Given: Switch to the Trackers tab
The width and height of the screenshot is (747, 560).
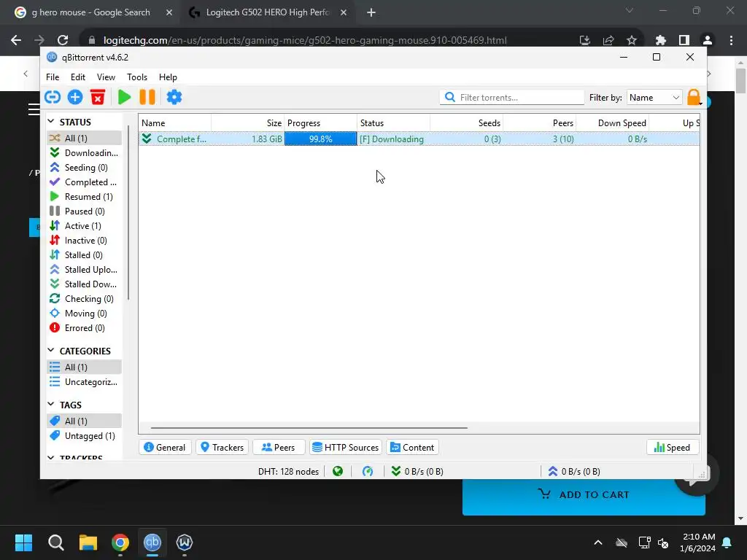Looking at the screenshot, I should pos(222,447).
